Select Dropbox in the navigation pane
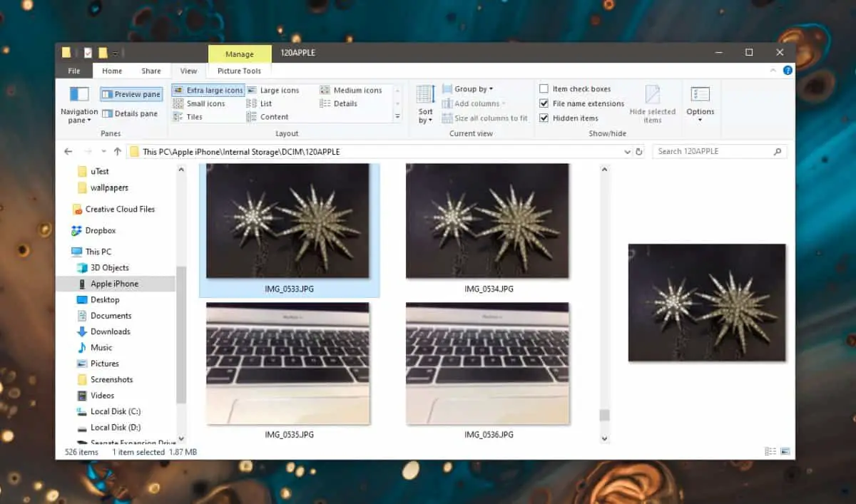 pyautogui.click(x=93, y=230)
